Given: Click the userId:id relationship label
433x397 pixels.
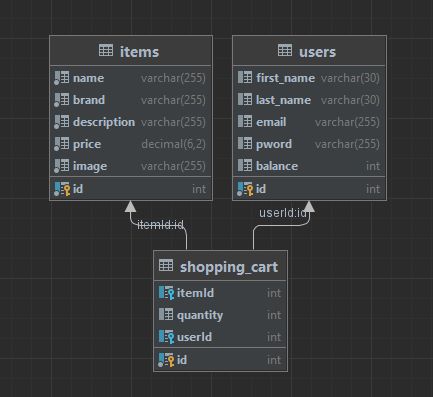Looking at the screenshot, I should tap(283, 213).
